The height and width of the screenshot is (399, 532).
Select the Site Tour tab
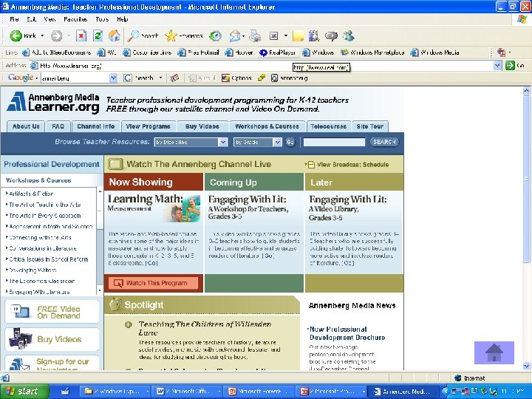pyautogui.click(x=370, y=126)
